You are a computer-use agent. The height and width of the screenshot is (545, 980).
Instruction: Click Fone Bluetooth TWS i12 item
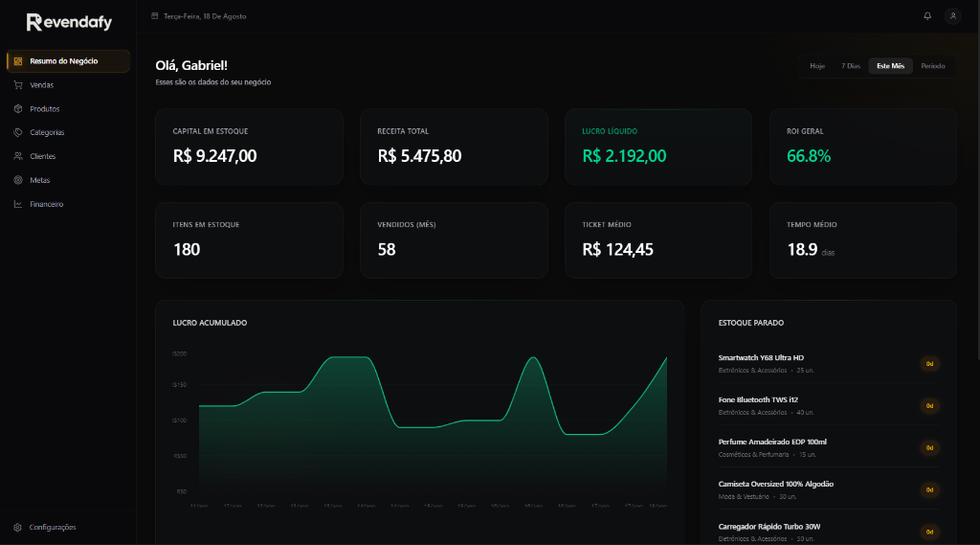[829, 405]
